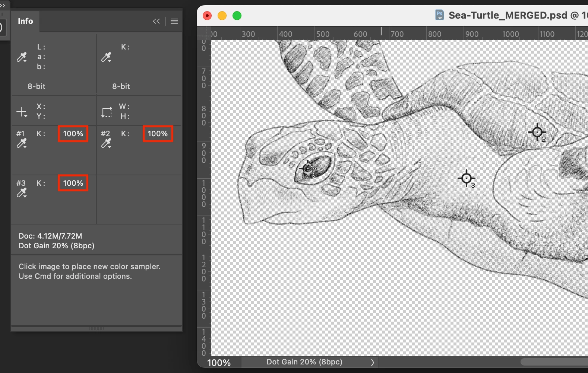Click the PSD file icon in title bar
Image resolution: width=588 pixels, height=373 pixels.
point(440,15)
